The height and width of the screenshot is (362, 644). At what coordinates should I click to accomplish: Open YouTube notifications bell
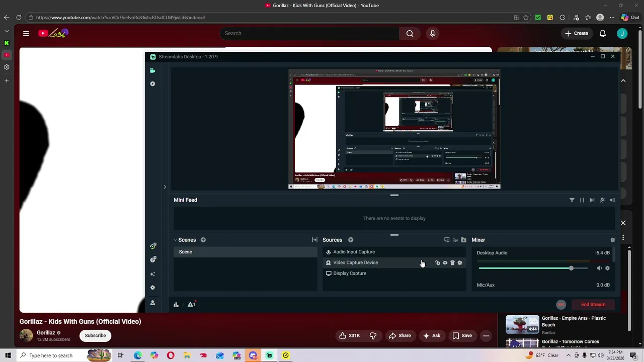[603, 33]
